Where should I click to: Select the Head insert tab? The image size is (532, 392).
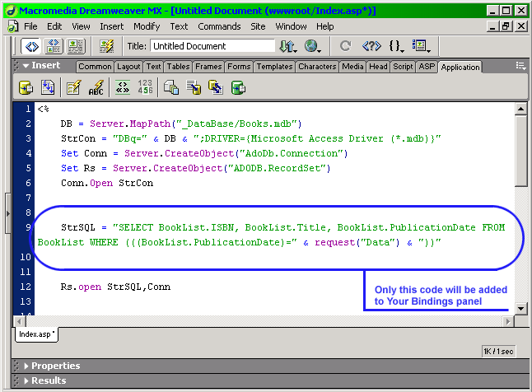(378, 67)
